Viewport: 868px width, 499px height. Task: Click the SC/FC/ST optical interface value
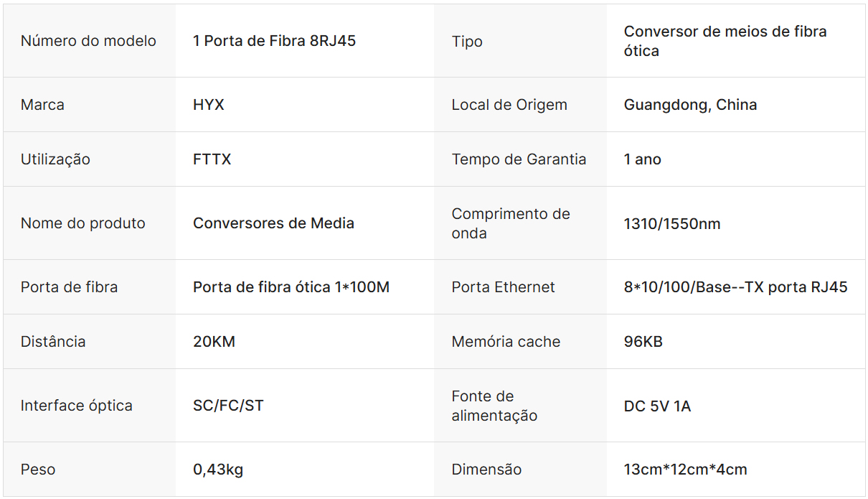point(228,406)
